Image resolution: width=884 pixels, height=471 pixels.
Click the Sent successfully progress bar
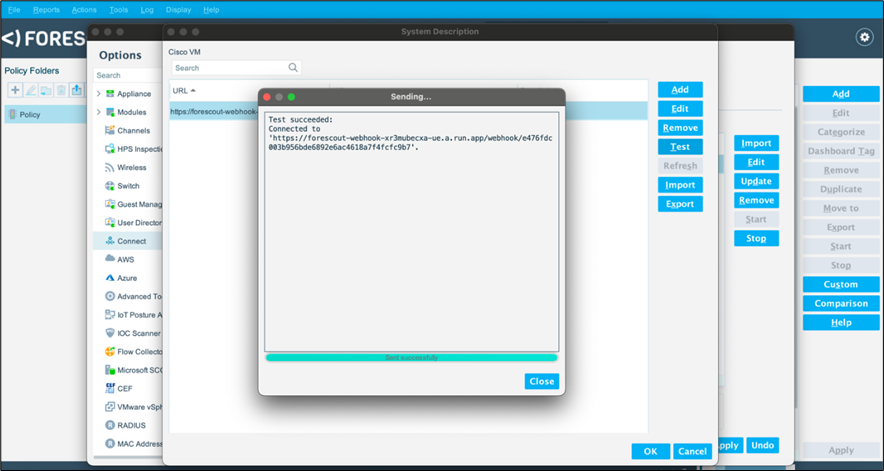412,358
